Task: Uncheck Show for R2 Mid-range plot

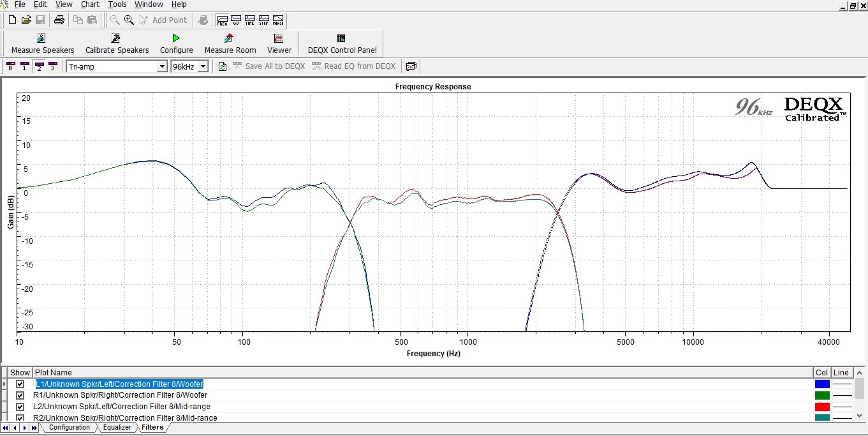Action: pyautogui.click(x=20, y=418)
